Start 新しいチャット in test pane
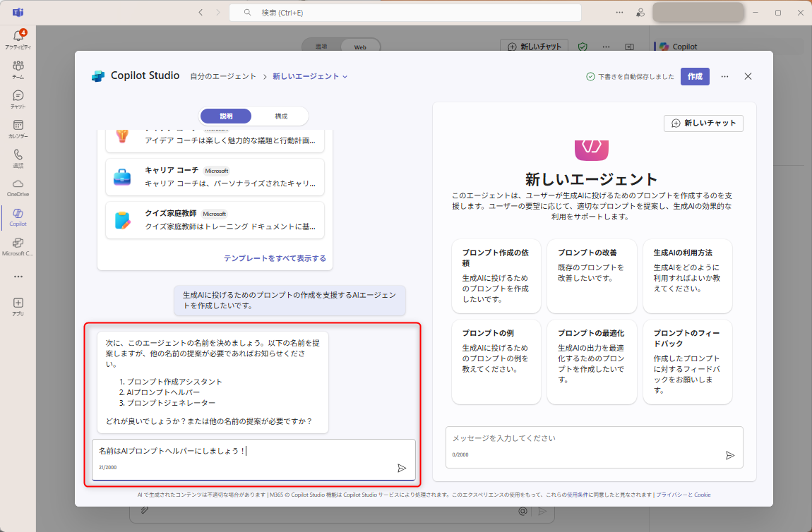Image resolution: width=812 pixels, height=532 pixels. pyautogui.click(x=703, y=123)
